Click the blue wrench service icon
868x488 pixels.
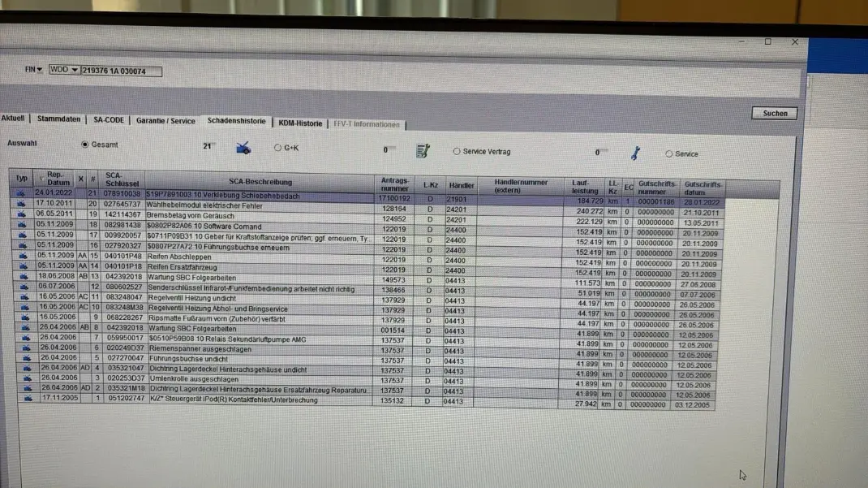[635, 153]
